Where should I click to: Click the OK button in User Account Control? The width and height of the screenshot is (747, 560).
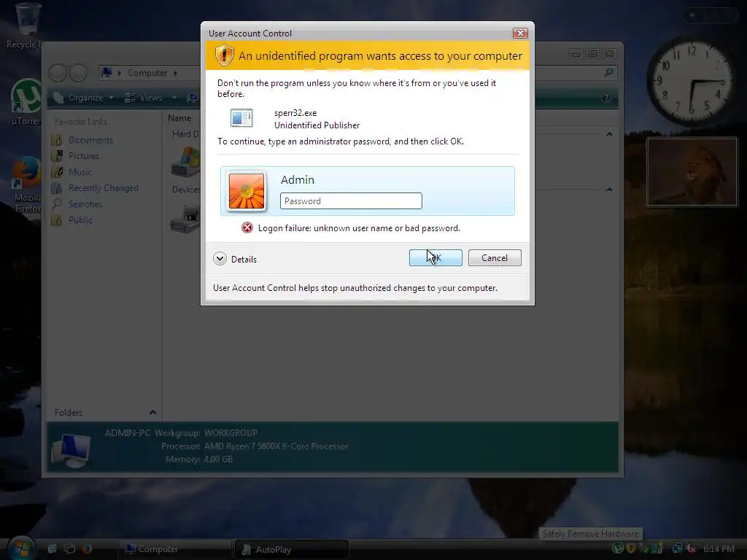coord(436,257)
